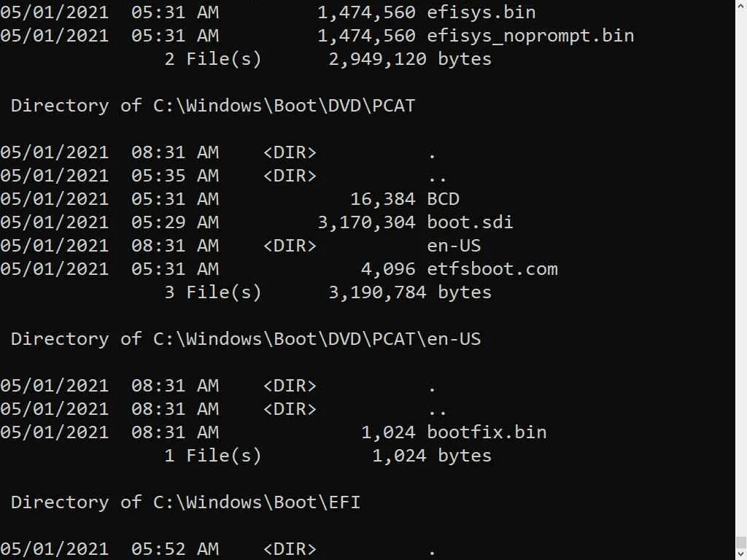
Task: Click the etfsboot.com file name
Action: [x=492, y=269]
